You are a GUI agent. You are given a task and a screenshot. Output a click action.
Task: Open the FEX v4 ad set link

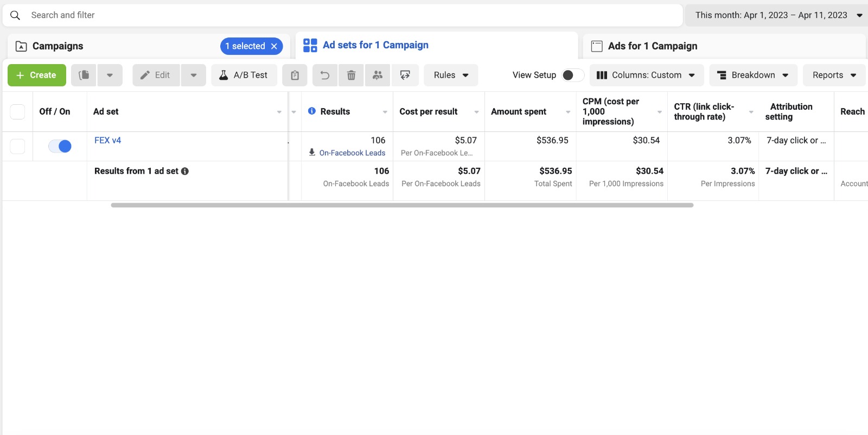coord(107,140)
